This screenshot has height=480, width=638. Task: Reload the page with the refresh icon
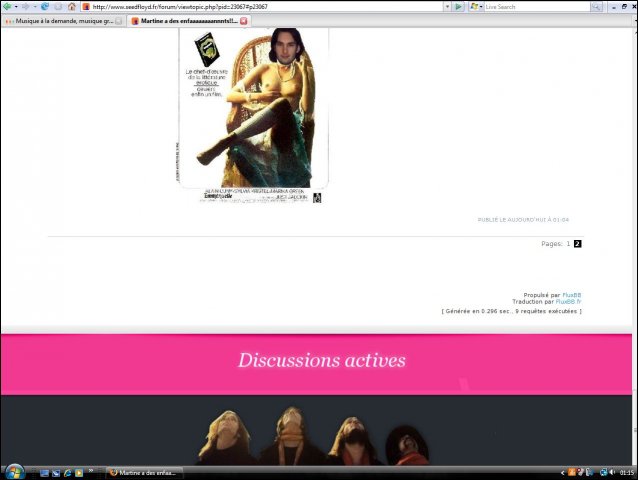(45, 6)
